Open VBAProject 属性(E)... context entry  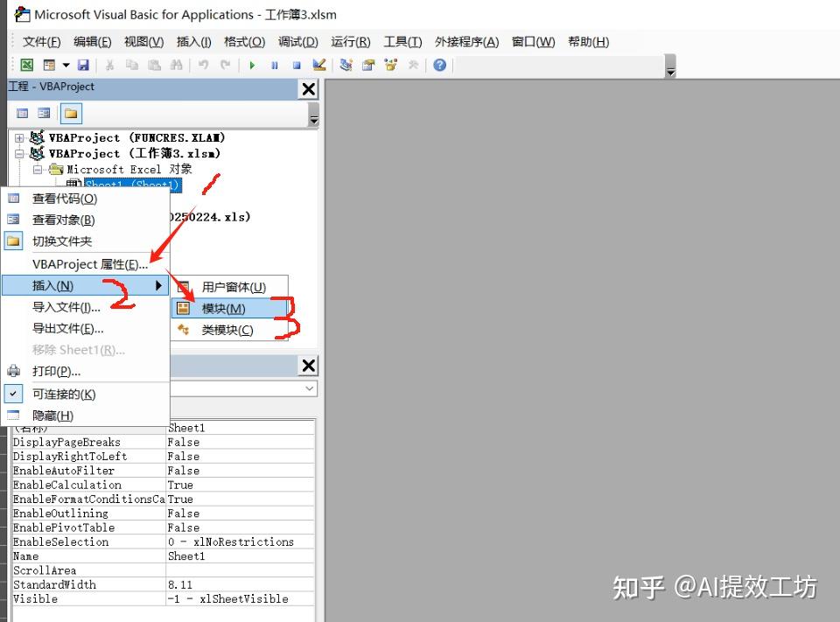click(86, 264)
